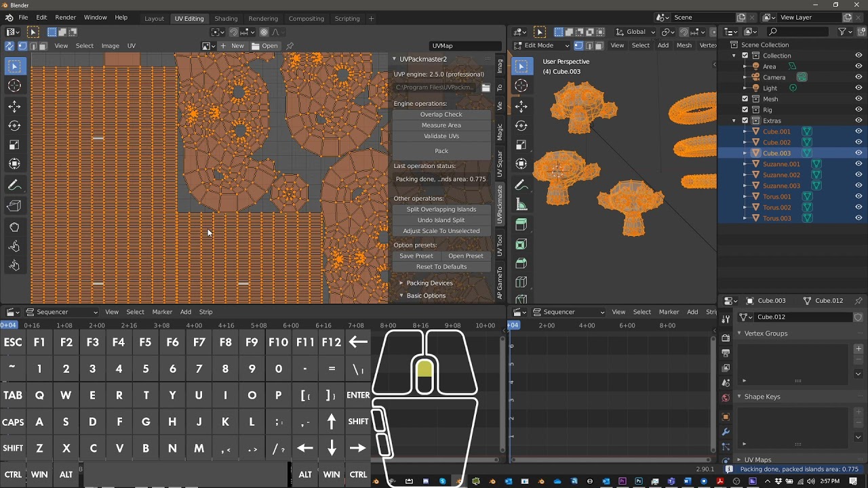Add a new vertex group

click(858, 349)
